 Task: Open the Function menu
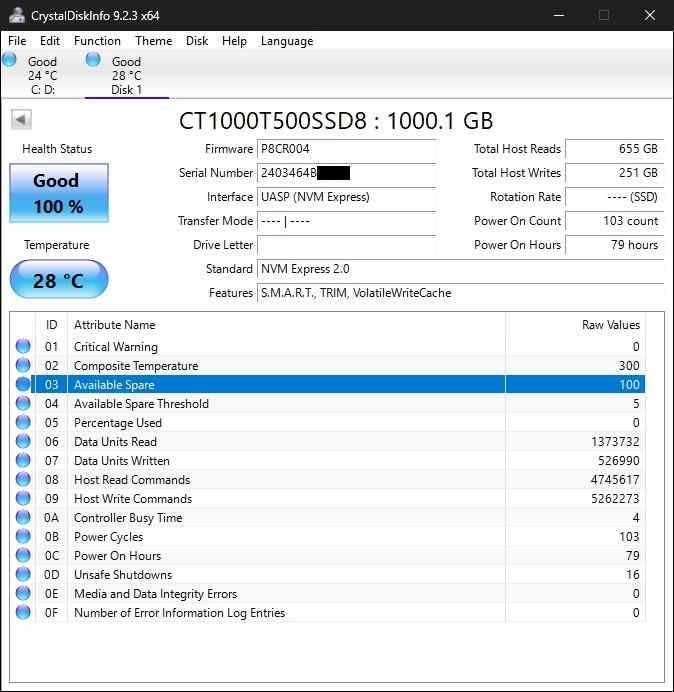[97, 41]
